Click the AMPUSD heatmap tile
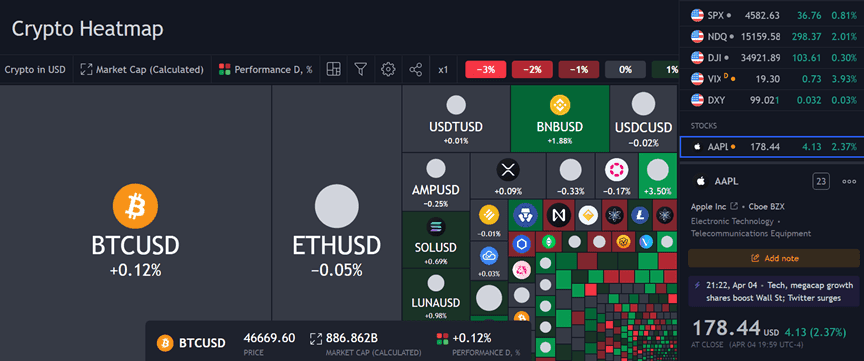The image size is (864, 361). (435, 182)
